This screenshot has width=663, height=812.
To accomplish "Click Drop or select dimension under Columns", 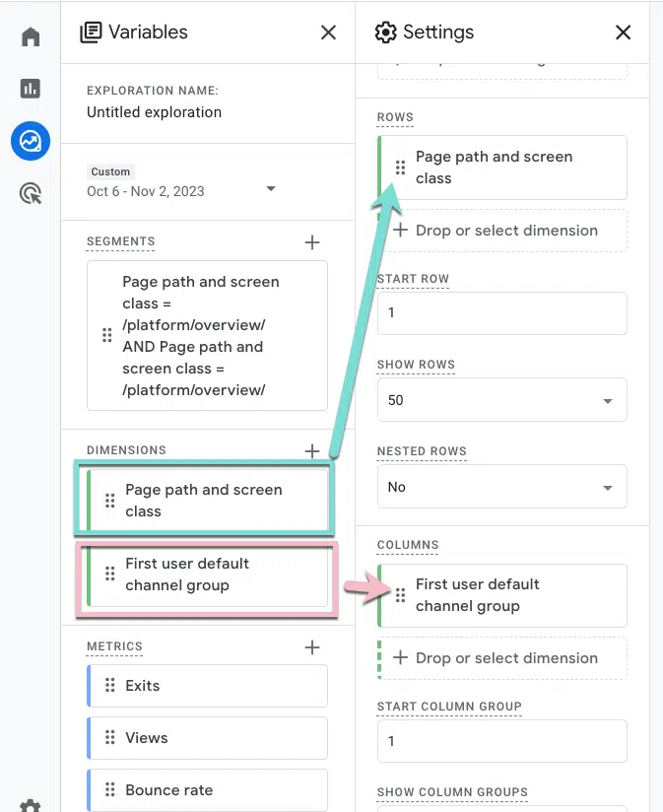I will point(502,658).
